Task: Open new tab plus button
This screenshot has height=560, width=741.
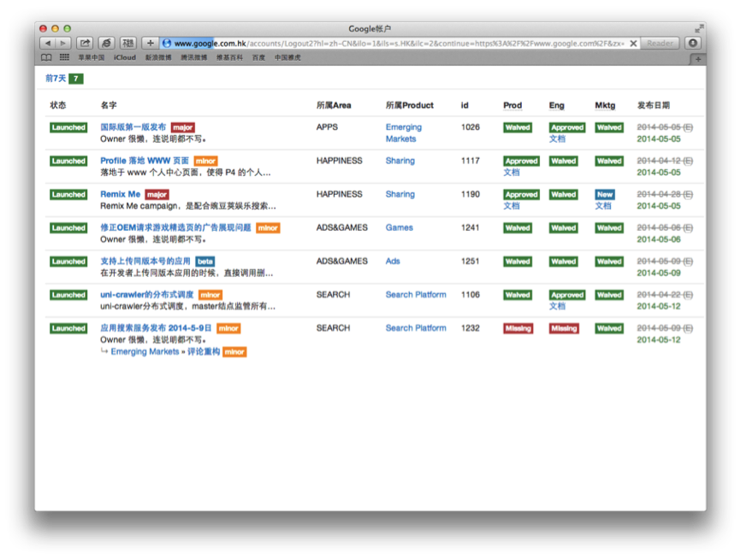Action: coord(698,59)
